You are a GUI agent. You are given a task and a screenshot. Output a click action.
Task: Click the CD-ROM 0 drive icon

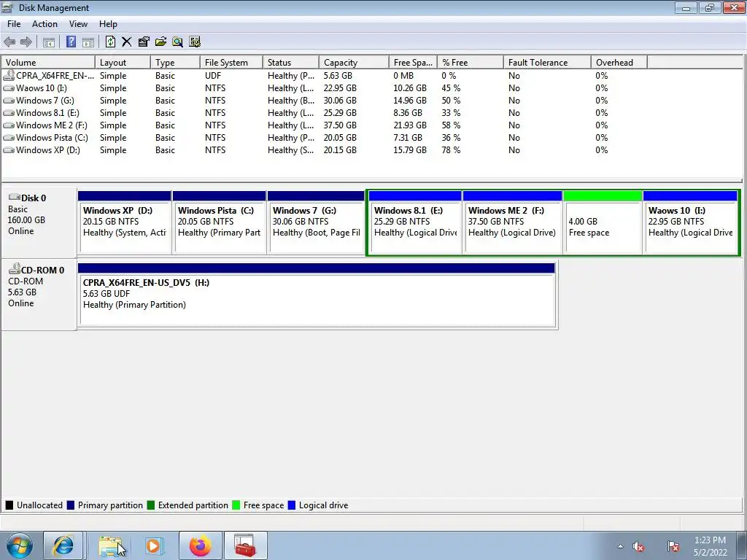pos(15,269)
